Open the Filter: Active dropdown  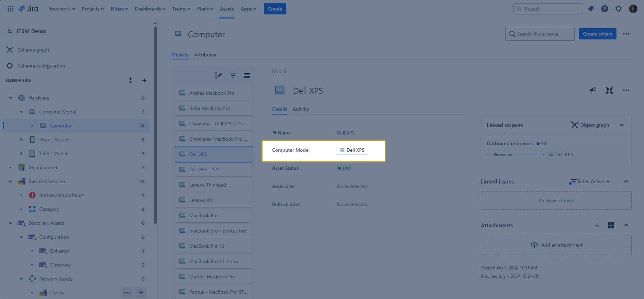590,181
